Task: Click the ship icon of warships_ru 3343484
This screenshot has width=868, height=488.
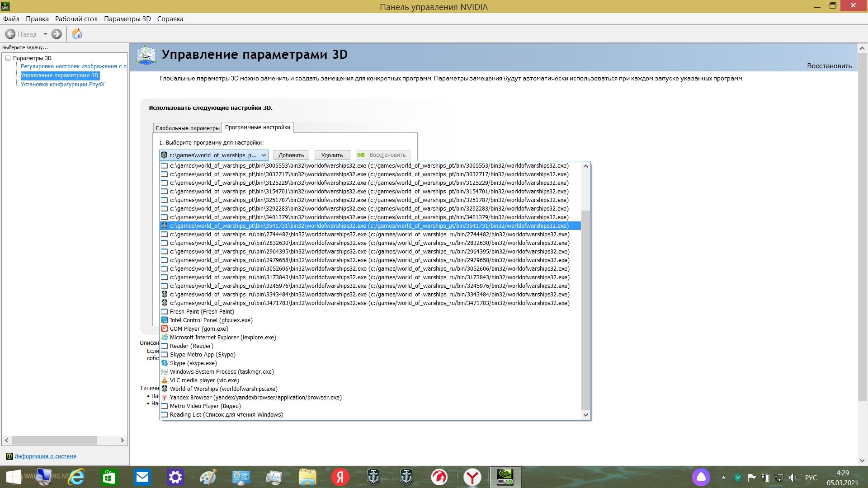Action: pyautogui.click(x=165, y=294)
